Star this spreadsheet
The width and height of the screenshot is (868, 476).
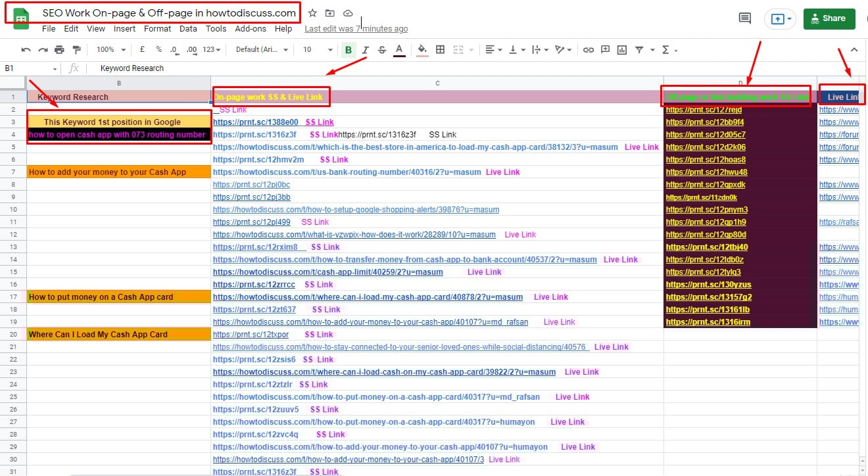[312, 12]
